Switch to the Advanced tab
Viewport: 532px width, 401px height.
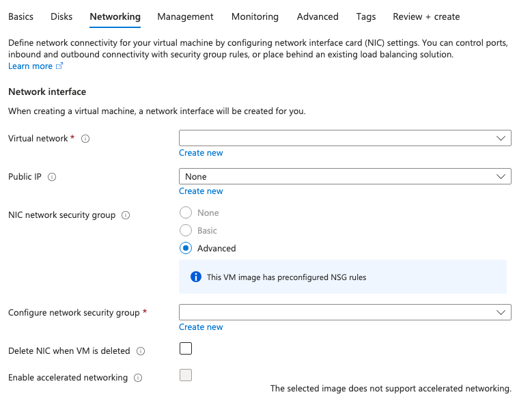tap(318, 16)
